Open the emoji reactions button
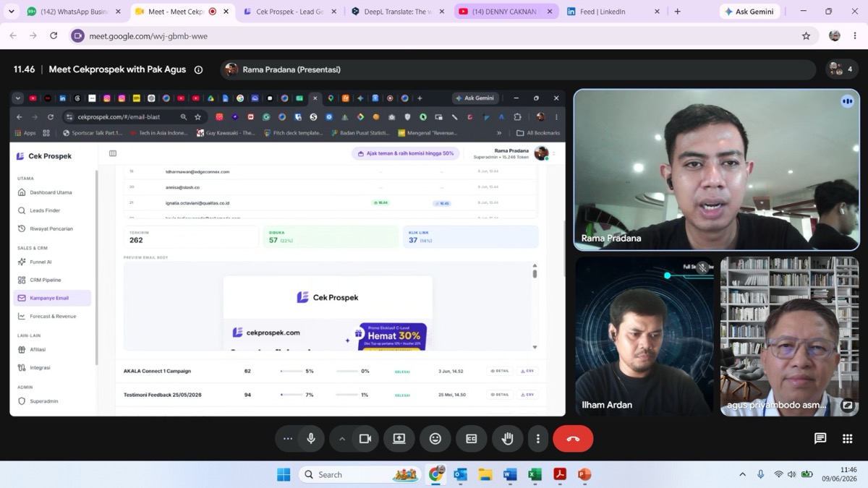The width and height of the screenshot is (868, 488). tap(435, 439)
